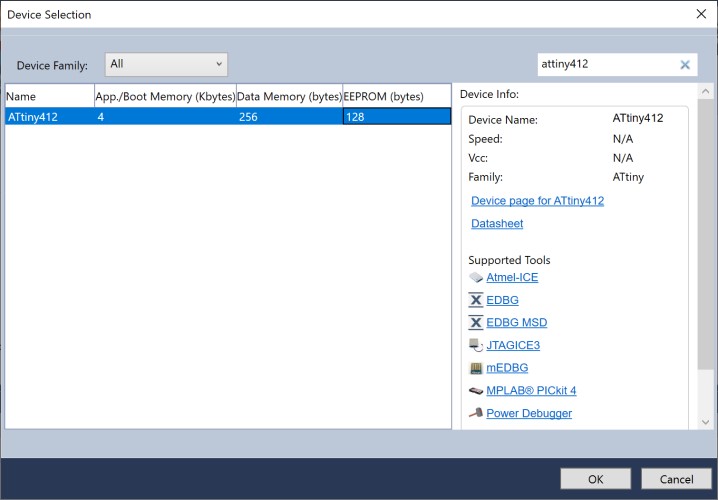Click the Device Info scrollbar thumb
The image size is (718, 500).
[x=706, y=234]
